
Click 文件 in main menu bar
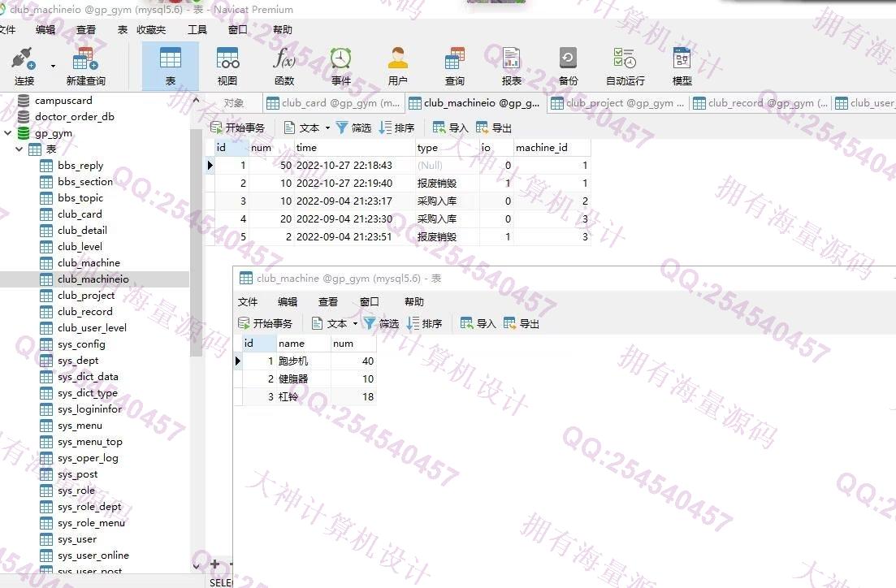point(7,30)
